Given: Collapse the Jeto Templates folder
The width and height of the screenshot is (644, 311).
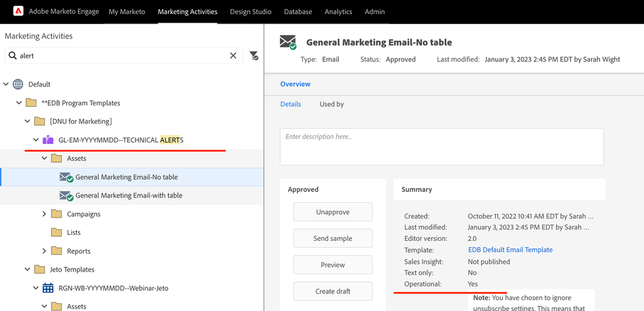Looking at the screenshot, I should pyautogui.click(x=27, y=270).
